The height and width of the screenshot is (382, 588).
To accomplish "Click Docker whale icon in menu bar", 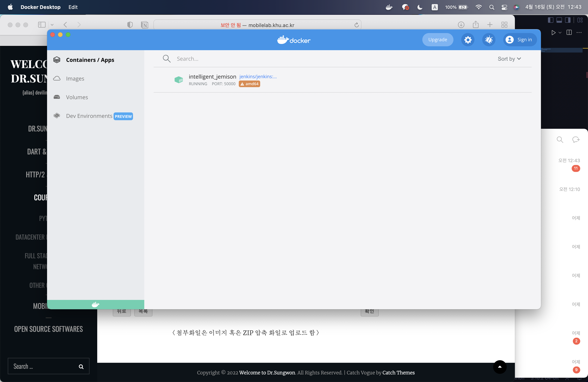I will point(389,7).
